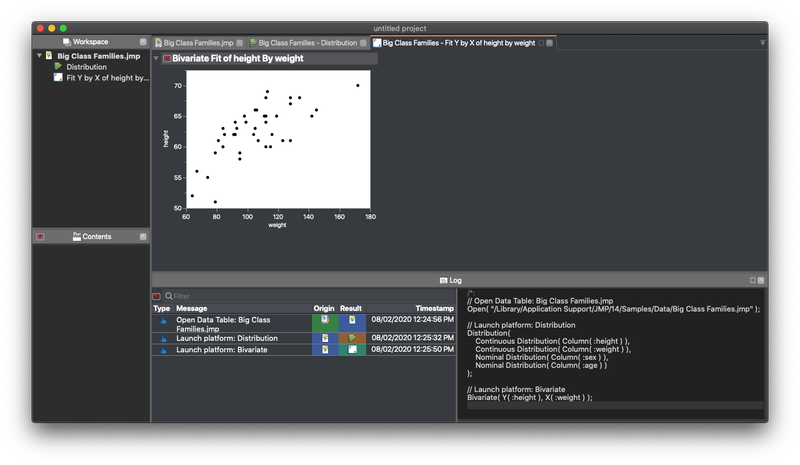
Task: Click the '// Launch platform: Distribution' comment line
Action: [x=521, y=325]
